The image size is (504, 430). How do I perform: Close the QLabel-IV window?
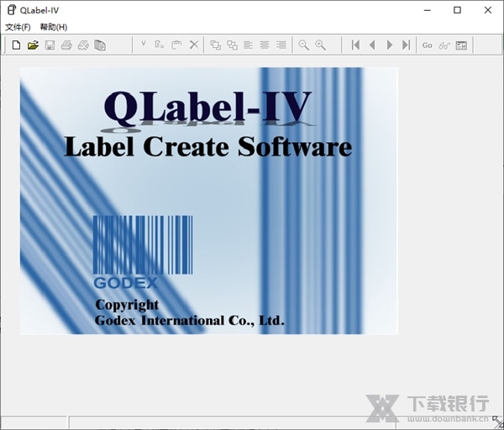click(487, 10)
